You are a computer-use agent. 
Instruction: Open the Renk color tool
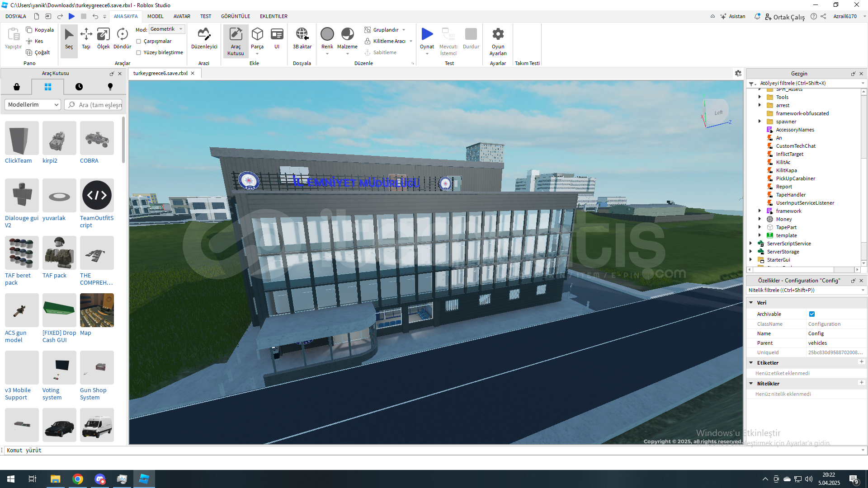click(327, 39)
